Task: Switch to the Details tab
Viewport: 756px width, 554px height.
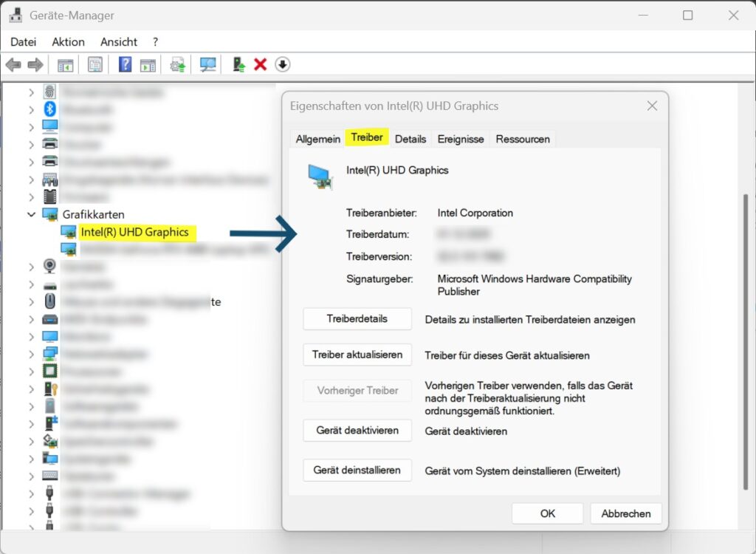Action: 410,139
